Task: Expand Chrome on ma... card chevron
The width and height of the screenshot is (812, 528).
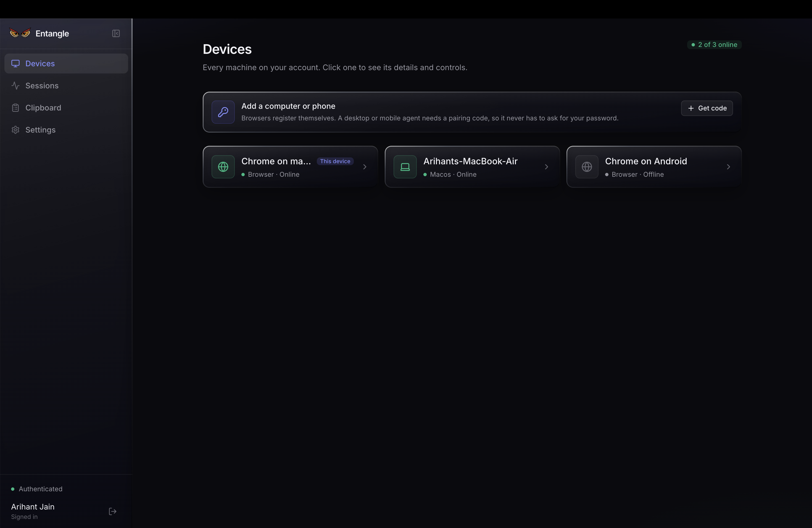Action: pos(365,167)
